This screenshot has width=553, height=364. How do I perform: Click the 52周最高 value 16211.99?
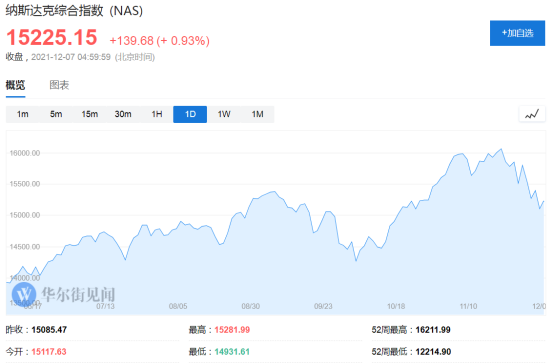tap(433, 330)
